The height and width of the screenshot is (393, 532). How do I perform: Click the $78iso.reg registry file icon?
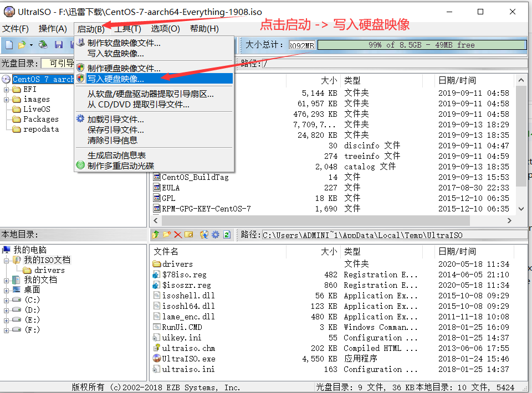157,274
